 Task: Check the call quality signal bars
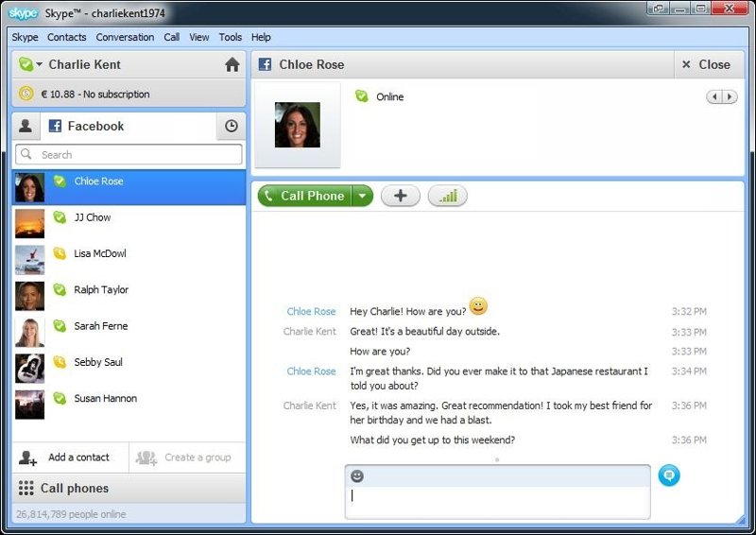click(447, 196)
